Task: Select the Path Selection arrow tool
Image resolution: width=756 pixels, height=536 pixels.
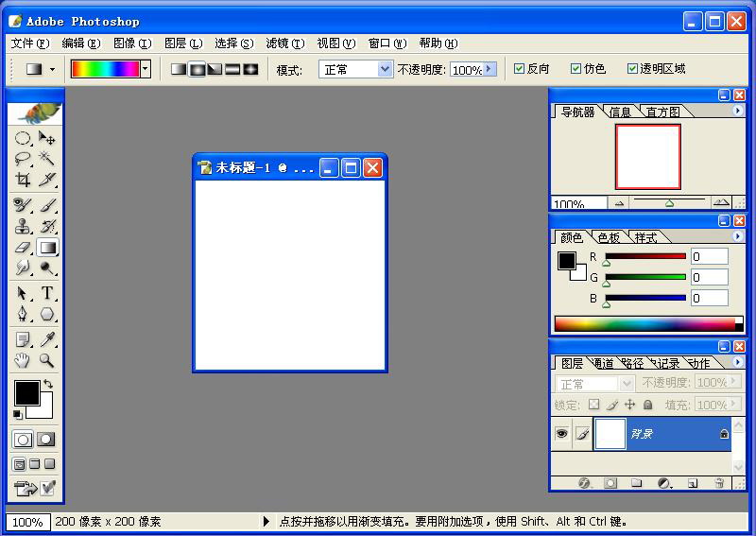Action: pyautogui.click(x=22, y=293)
